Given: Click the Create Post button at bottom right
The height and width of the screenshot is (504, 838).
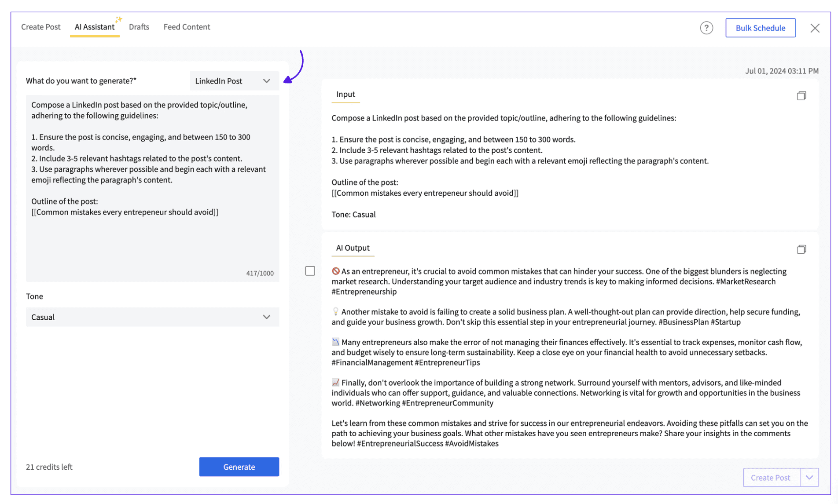Looking at the screenshot, I should (771, 478).
